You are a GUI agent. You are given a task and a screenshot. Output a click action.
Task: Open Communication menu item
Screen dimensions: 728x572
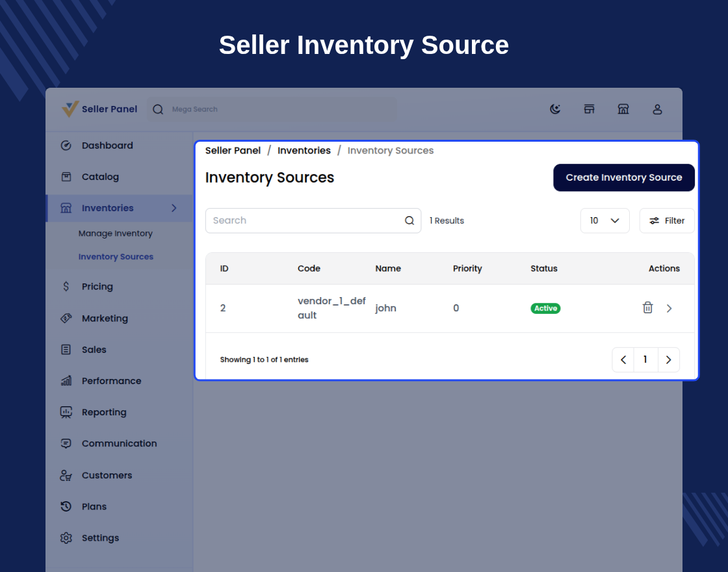(x=119, y=443)
